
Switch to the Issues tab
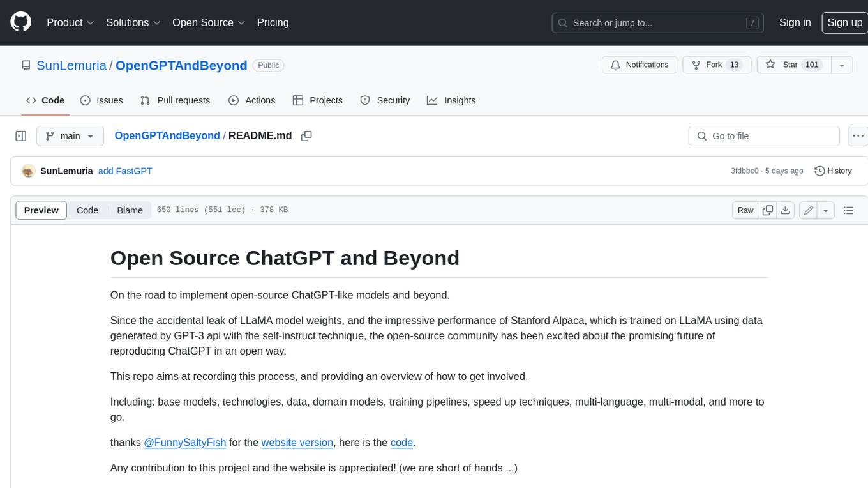[101, 100]
